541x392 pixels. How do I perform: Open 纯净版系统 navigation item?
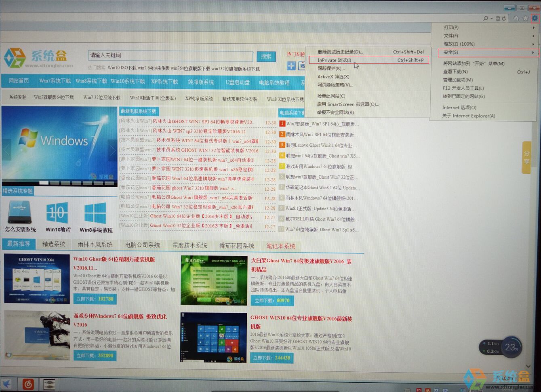click(201, 82)
